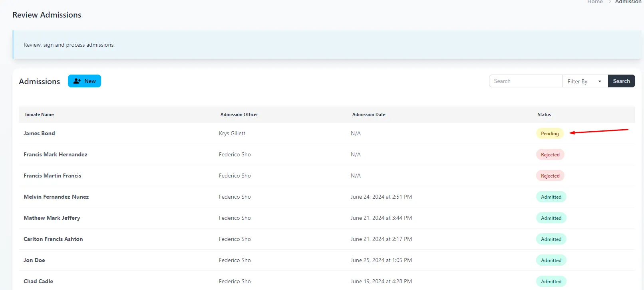Open the Home breadcrumb link
The height and width of the screenshot is (290, 644).
click(594, 2)
